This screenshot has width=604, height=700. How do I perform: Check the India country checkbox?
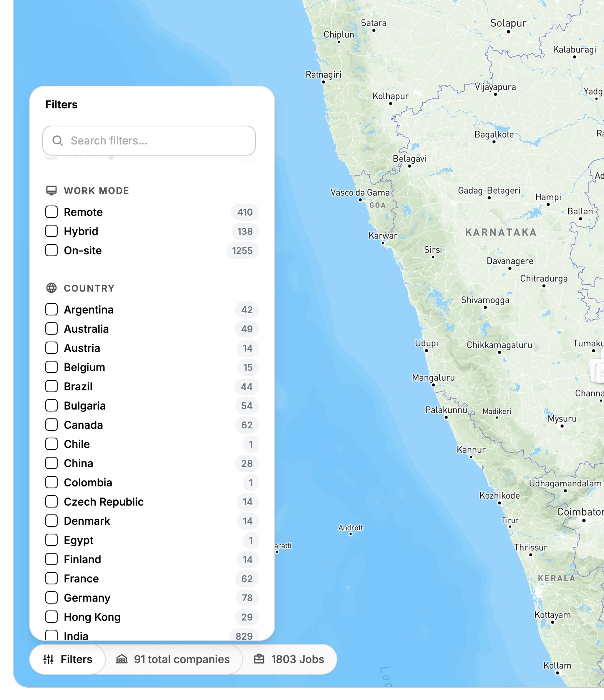(51, 635)
